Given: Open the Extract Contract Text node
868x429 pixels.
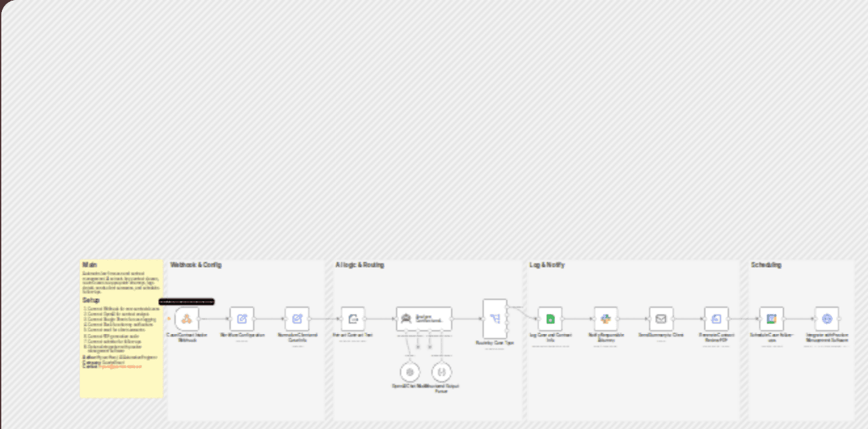Looking at the screenshot, I should 353,319.
